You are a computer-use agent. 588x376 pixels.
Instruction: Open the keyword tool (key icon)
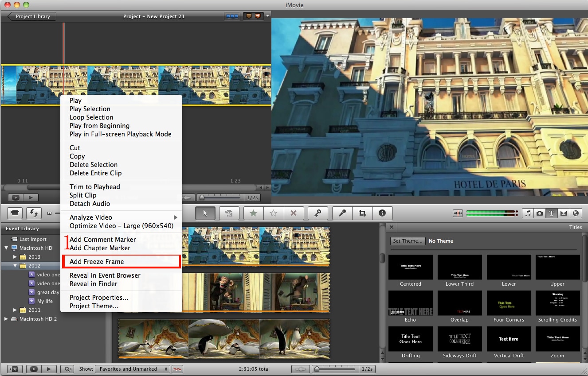point(318,213)
